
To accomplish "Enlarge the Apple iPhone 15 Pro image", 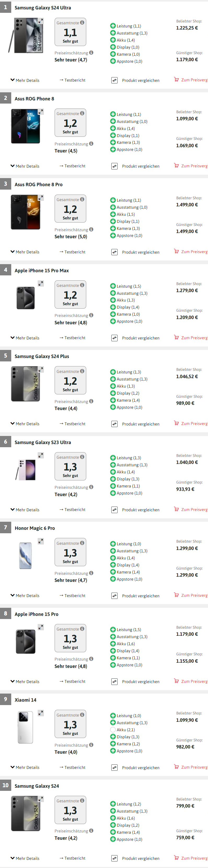I will [x=41, y=627].
